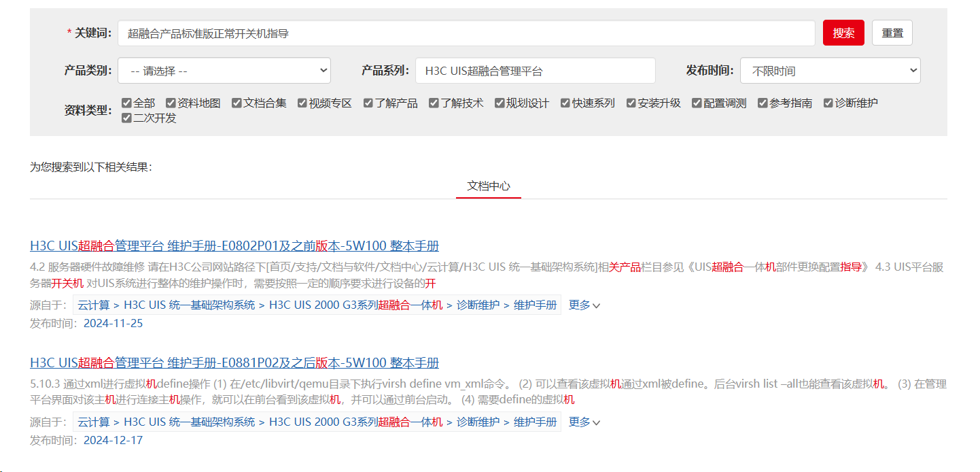Viewport: 980px width, 472px height.
Task: Toggle the 安装升级 checkbox
Action: point(631,103)
